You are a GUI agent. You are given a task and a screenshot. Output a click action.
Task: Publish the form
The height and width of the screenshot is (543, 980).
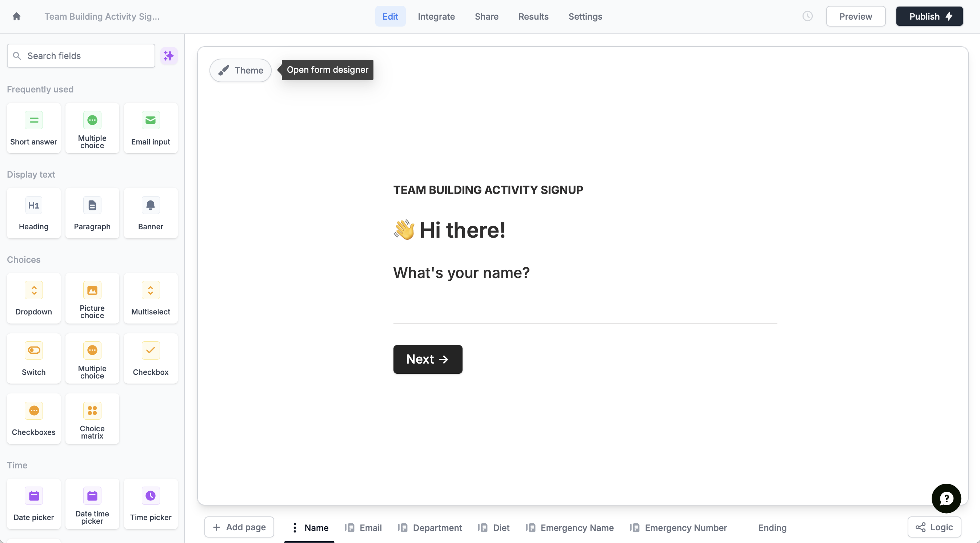pos(929,16)
